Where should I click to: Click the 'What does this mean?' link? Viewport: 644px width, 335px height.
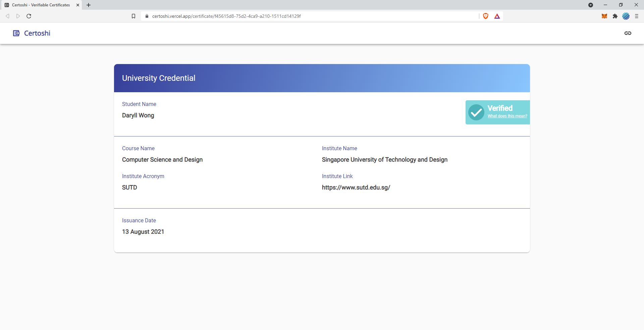pyautogui.click(x=507, y=116)
